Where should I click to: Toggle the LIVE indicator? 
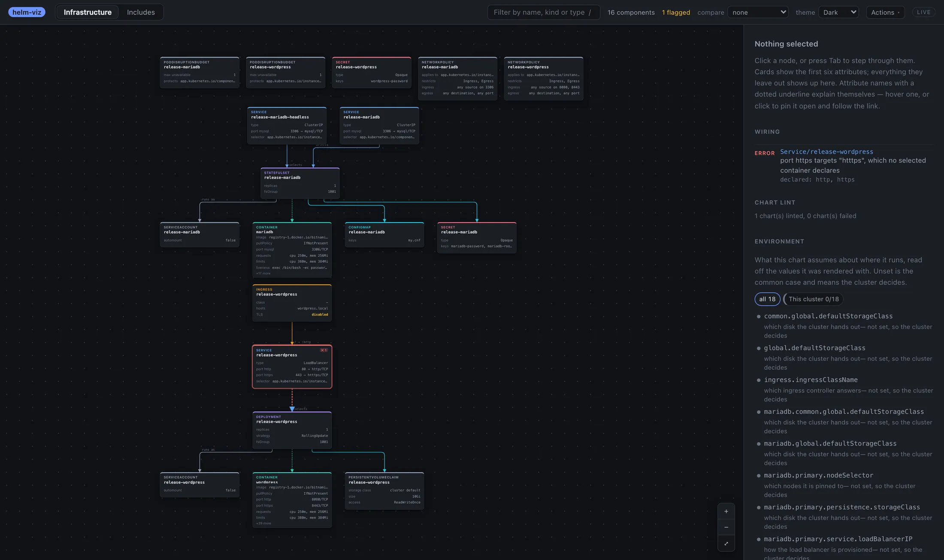(923, 12)
